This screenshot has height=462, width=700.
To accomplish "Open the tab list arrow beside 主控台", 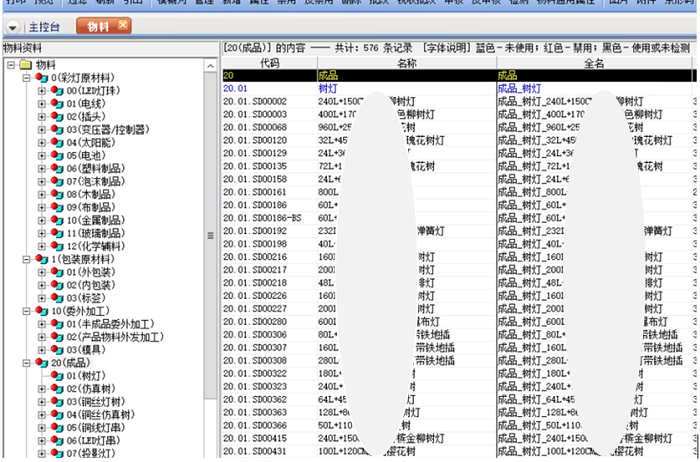I will [12, 28].
